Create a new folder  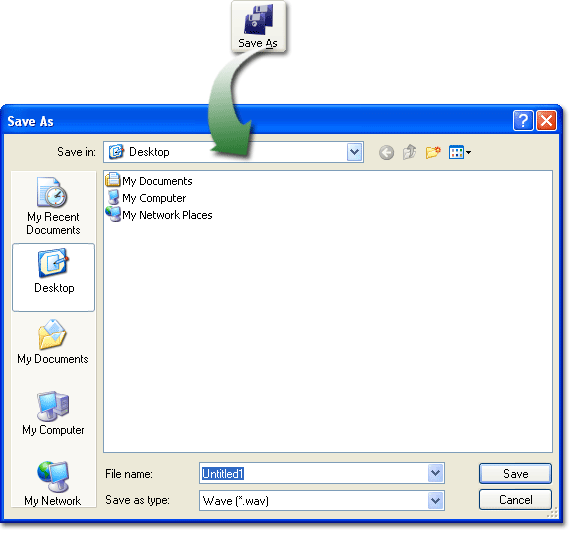433,152
